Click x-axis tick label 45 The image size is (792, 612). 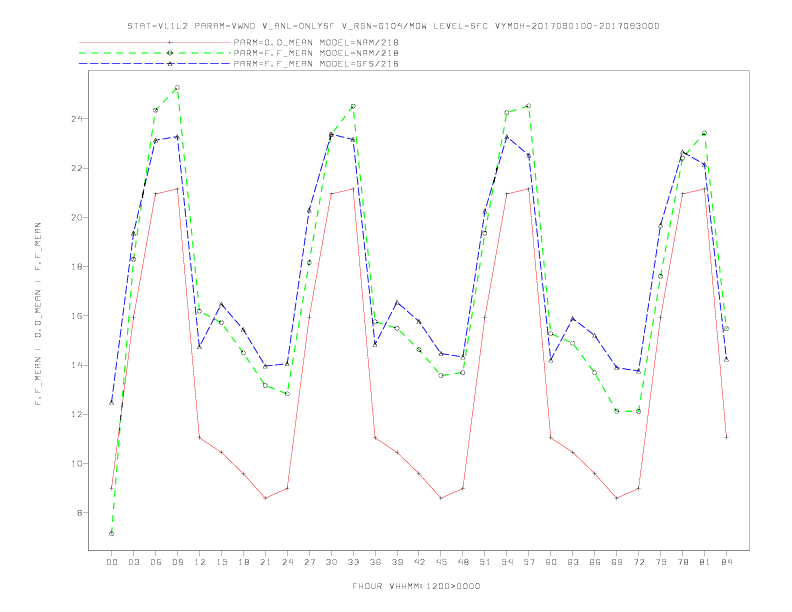(441, 562)
